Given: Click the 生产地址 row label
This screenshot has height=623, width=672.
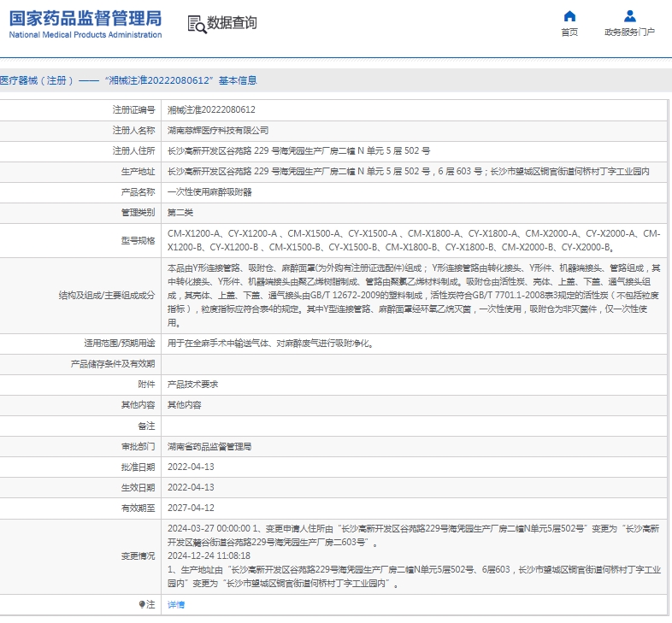Looking at the screenshot, I should 138,172.
